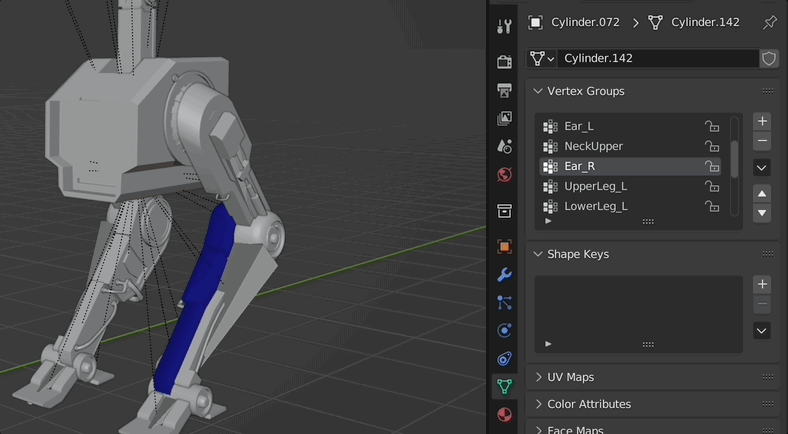Open the shape key specials menu

click(x=762, y=331)
